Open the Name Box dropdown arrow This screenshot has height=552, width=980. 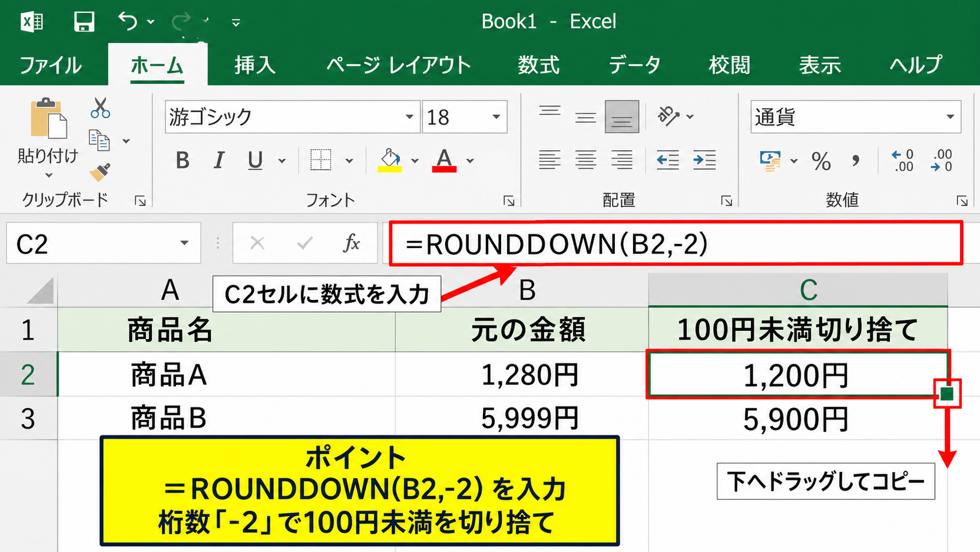(184, 243)
